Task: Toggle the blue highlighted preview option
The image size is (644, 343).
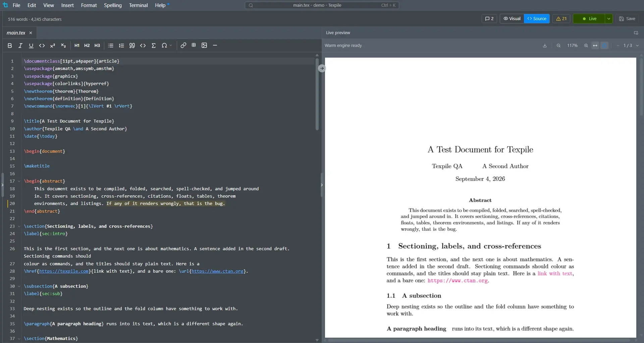Action: pyautogui.click(x=605, y=46)
